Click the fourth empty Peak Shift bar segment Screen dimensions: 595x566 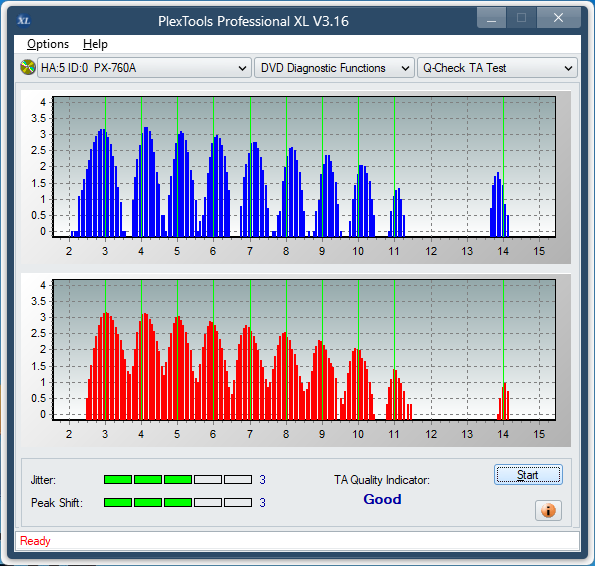point(208,503)
